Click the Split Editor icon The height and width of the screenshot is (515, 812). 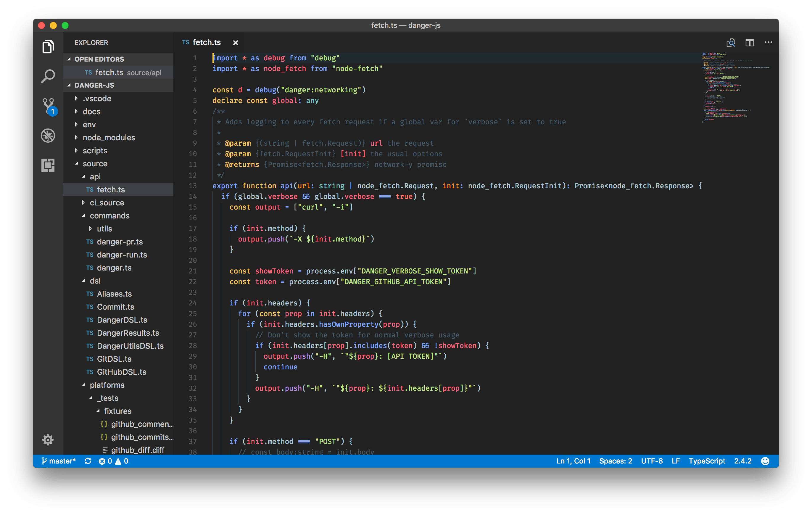pyautogui.click(x=750, y=43)
